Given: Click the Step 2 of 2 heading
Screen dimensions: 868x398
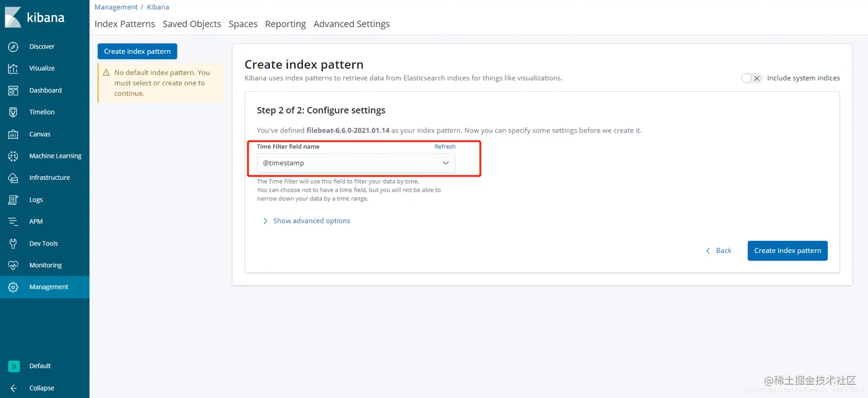Looking at the screenshot, I should coord(321,110).
